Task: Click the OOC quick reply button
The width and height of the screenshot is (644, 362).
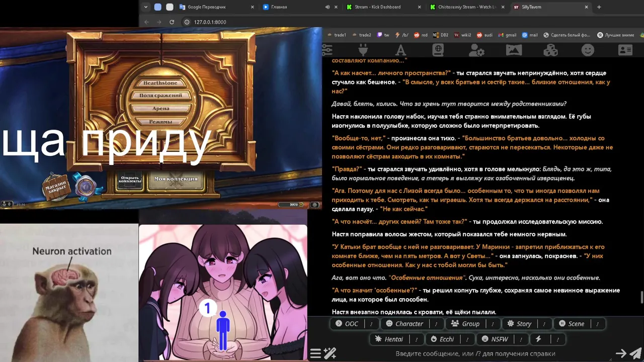Action: pyautogui.click(x=348, y=324)
